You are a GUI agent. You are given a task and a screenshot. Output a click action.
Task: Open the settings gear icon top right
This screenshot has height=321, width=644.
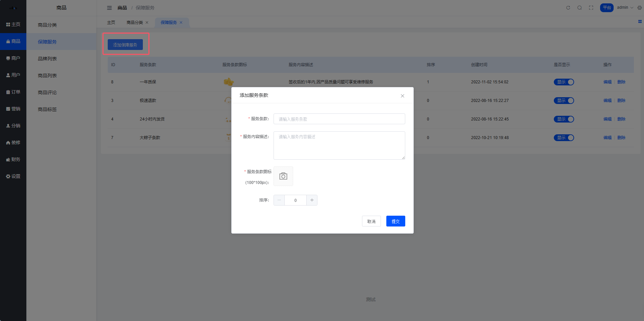640,8
